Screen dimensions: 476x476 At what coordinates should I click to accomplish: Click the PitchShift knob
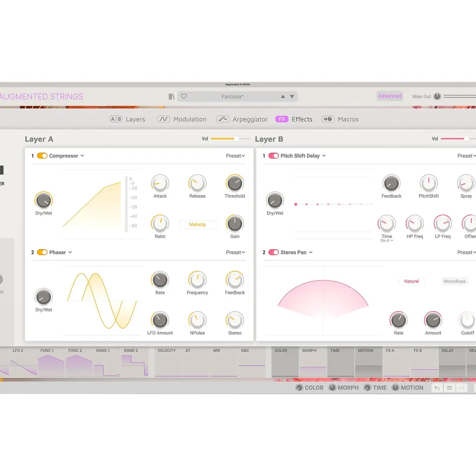429,183
